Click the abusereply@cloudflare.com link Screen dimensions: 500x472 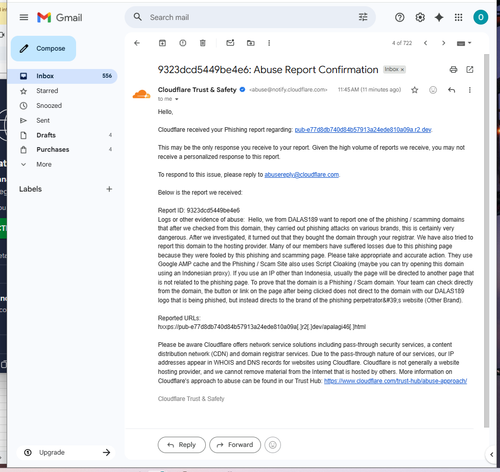tap(302, 175)
